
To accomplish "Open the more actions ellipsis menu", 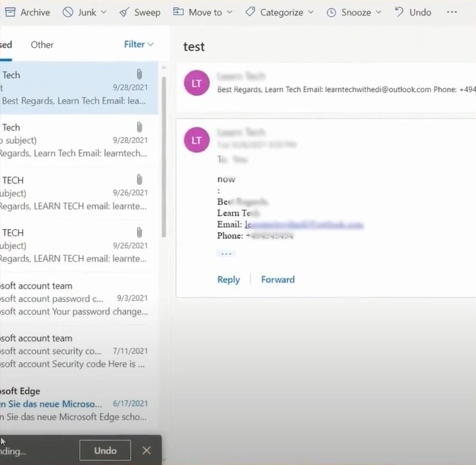I will point(452,12).
